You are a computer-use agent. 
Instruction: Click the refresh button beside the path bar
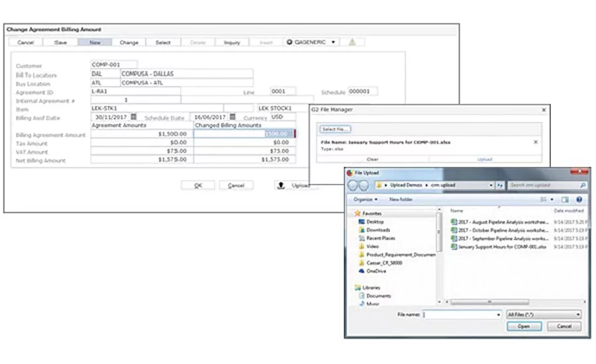[x=500, y=185]
